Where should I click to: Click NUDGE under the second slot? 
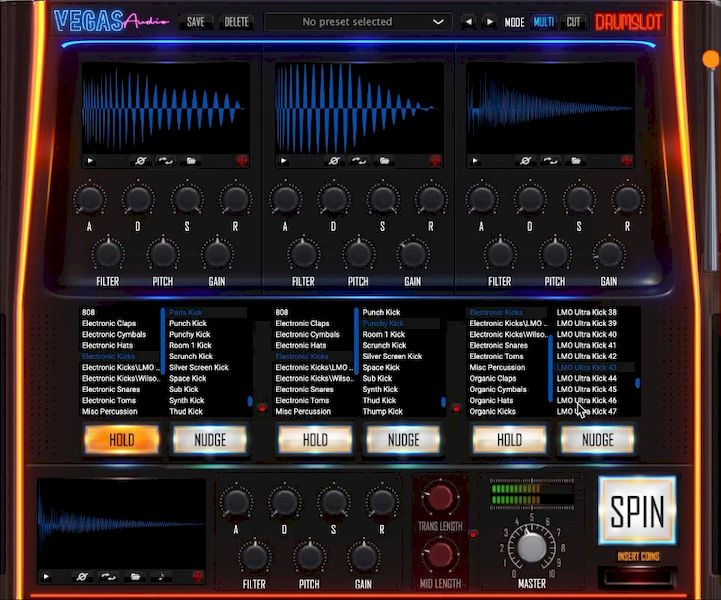403,439
